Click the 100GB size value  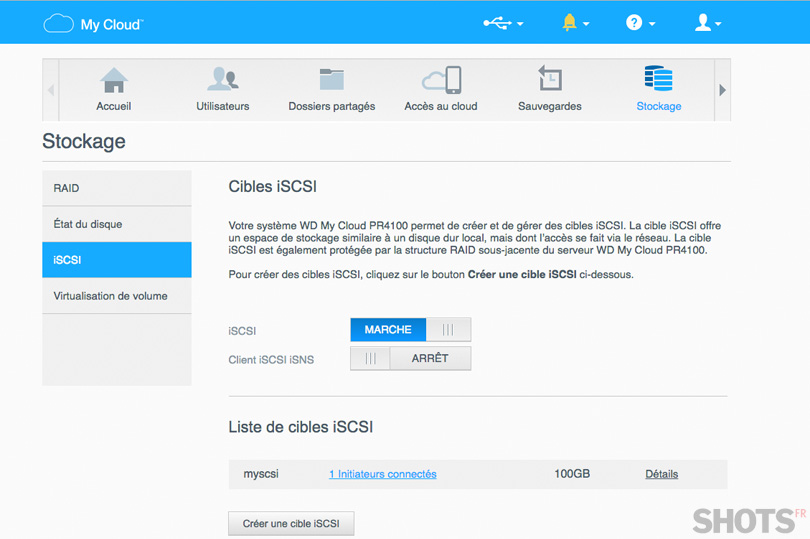[572, 474]
